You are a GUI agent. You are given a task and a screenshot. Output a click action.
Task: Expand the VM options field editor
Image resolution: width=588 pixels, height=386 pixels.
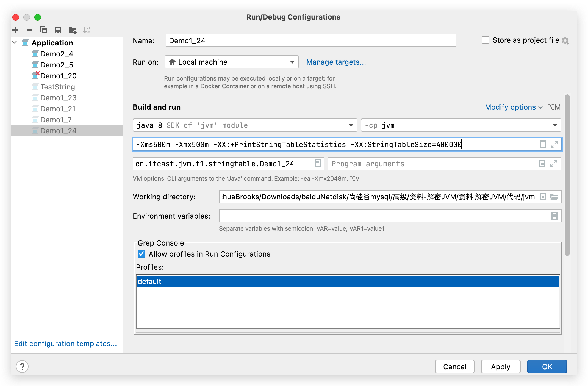tap(554, 144)
